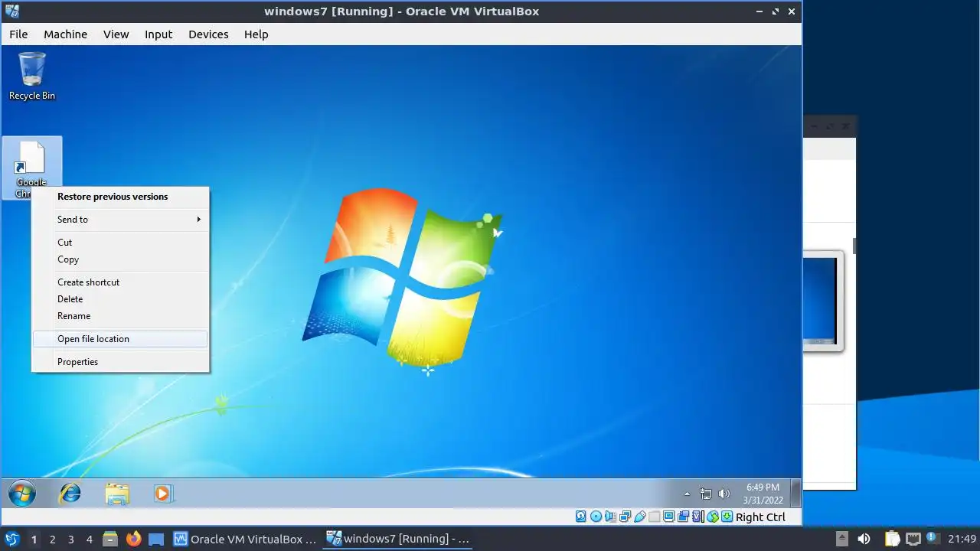Image resolution: width=980 pixels, height=551 pixels.
Task: Click the host volume tray icon
Action: pyautogui.click(x=864, y=539)
